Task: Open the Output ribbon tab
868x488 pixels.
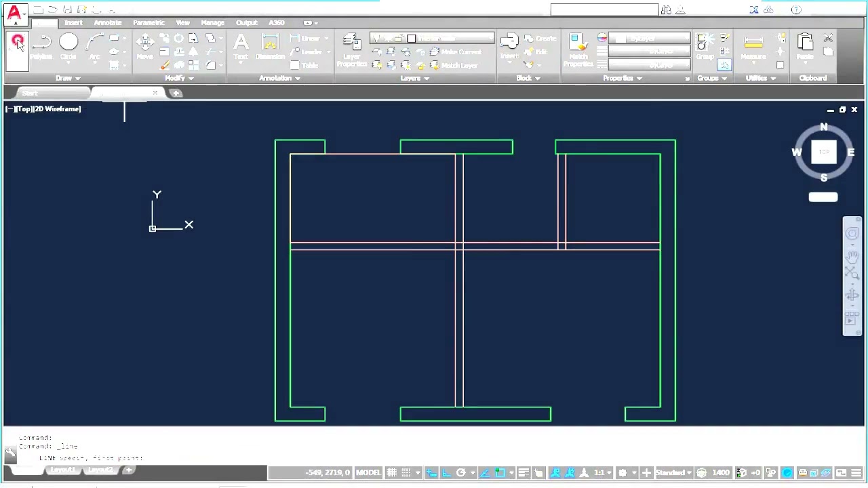Action: tap(247, 22)
